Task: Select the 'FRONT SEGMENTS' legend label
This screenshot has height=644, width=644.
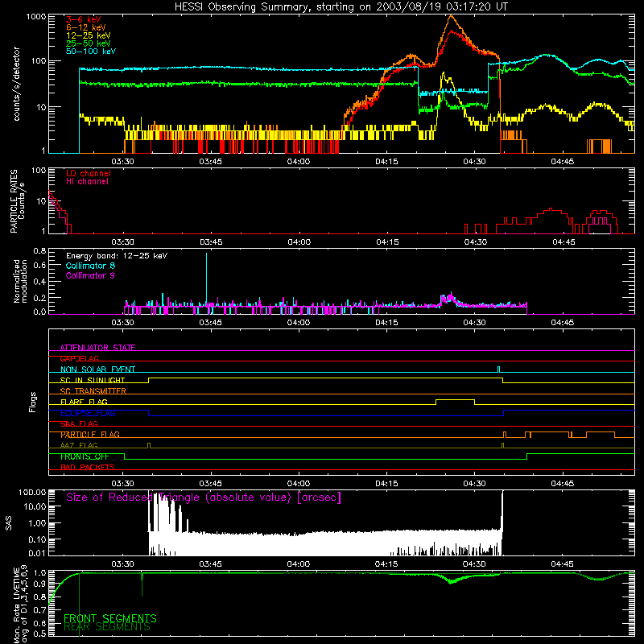Action: coord(110,618)
